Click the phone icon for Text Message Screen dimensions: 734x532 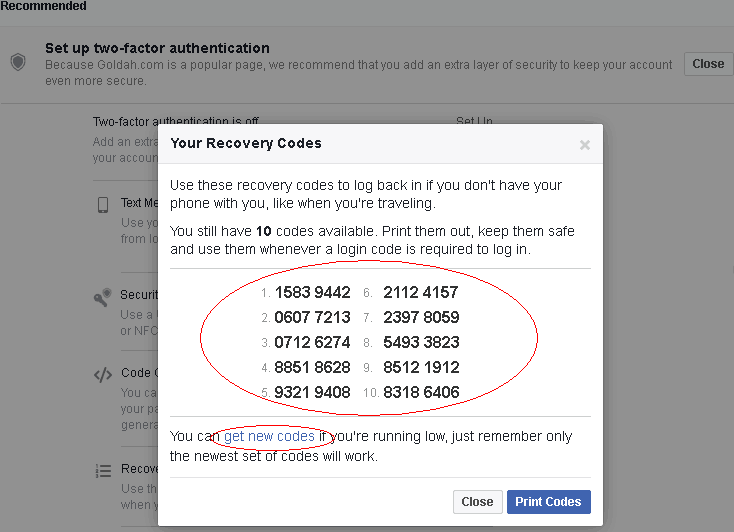pos(102,206)
